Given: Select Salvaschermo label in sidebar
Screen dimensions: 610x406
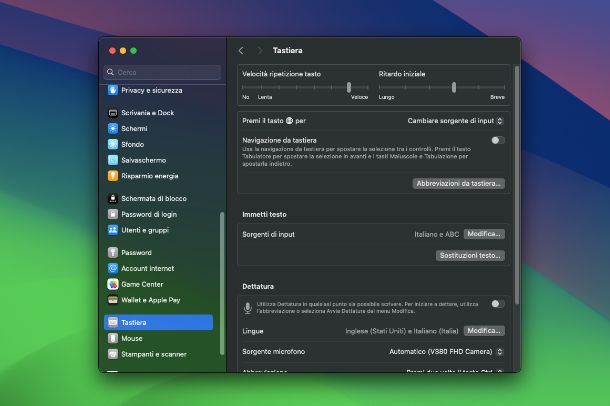Looking at the screenshot, I should pos(144,160).
